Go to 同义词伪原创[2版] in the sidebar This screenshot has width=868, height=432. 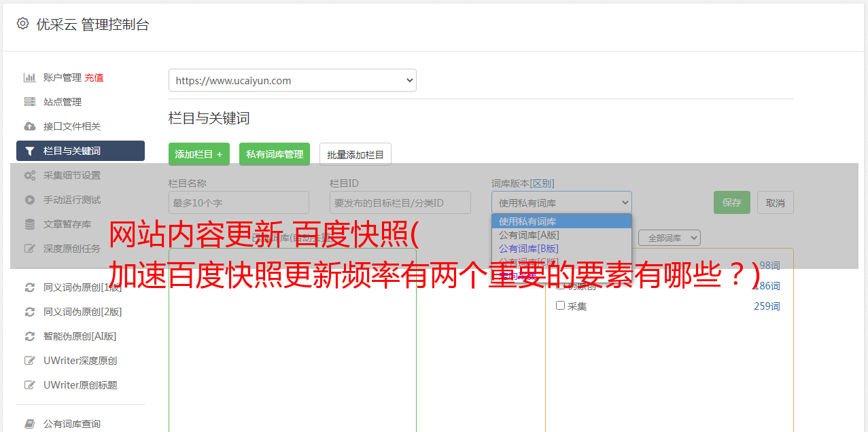click(82, 312)
